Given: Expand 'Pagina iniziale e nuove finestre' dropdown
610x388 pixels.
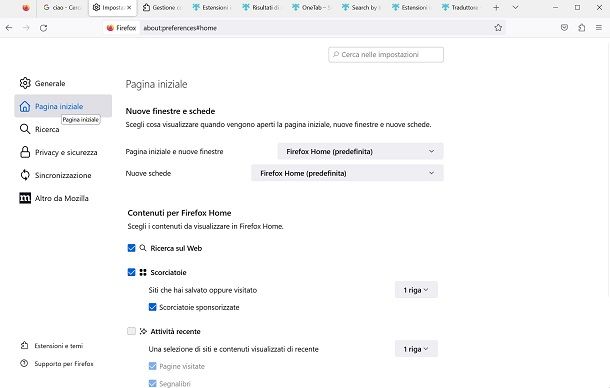Looking at the screenshot, I should tap(360, 151).
